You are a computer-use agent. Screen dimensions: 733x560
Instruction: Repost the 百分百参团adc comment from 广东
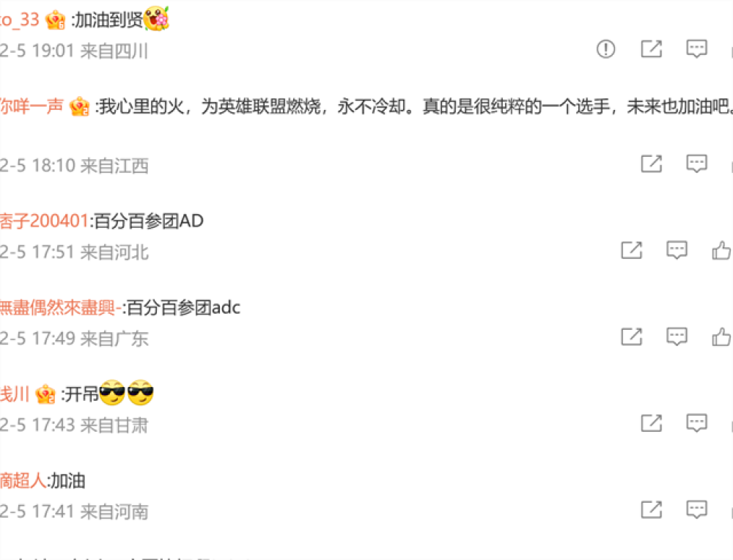pos(632,336)
